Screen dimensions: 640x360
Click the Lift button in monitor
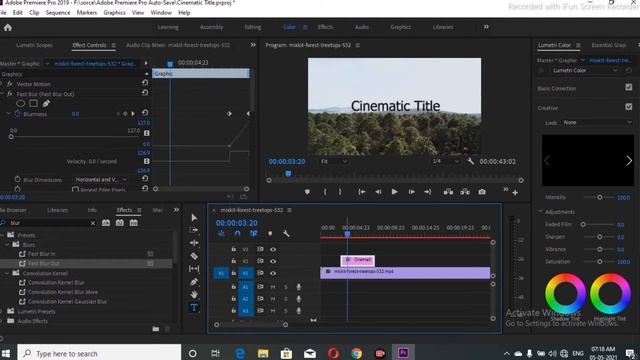click(448, 192)
